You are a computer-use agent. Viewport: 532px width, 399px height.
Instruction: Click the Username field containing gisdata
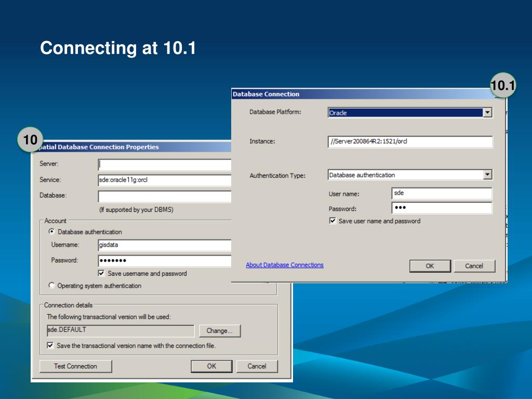[165, 245]
